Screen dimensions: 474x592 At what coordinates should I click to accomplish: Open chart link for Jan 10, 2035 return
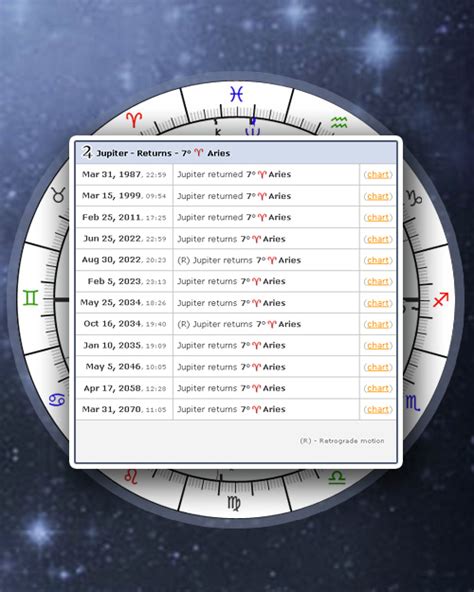coord(378,345)
